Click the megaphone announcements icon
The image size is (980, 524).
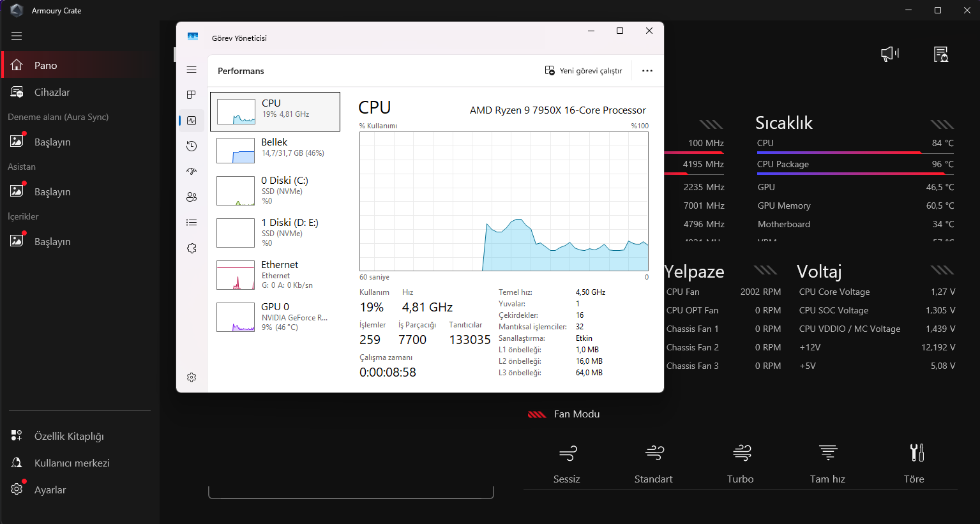(x=889, y=54)
